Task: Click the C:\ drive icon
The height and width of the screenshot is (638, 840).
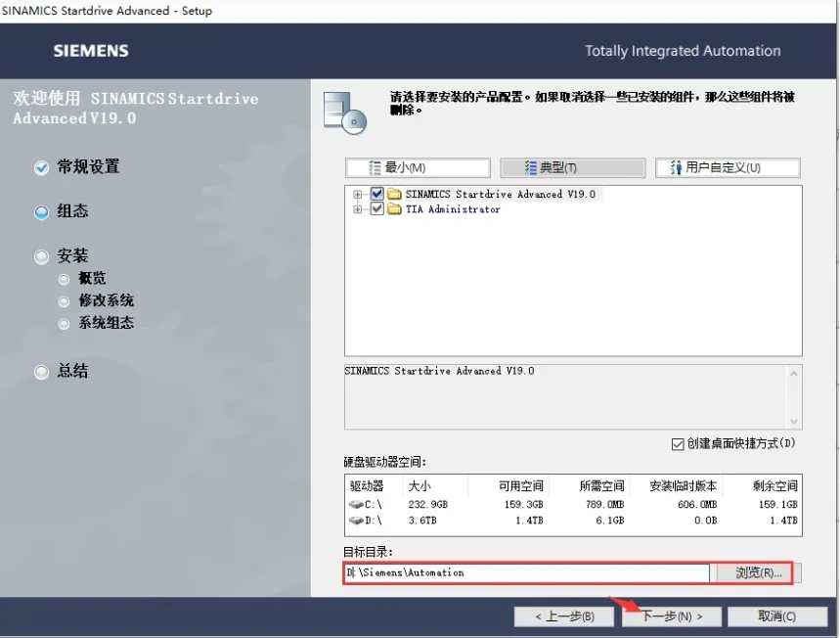Action: (x=356, y=505)
